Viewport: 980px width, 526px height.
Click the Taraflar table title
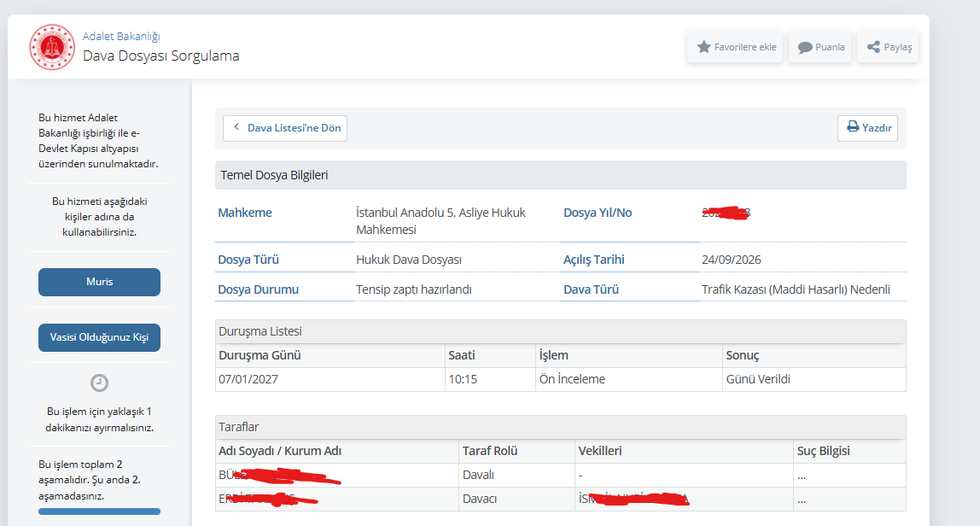[238, 427]
